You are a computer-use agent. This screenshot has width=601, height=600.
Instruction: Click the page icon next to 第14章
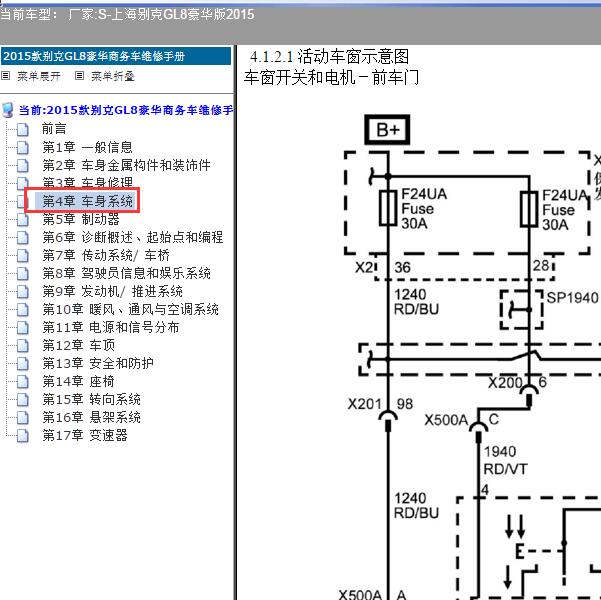pyautogui.click(x=23, y=382)
